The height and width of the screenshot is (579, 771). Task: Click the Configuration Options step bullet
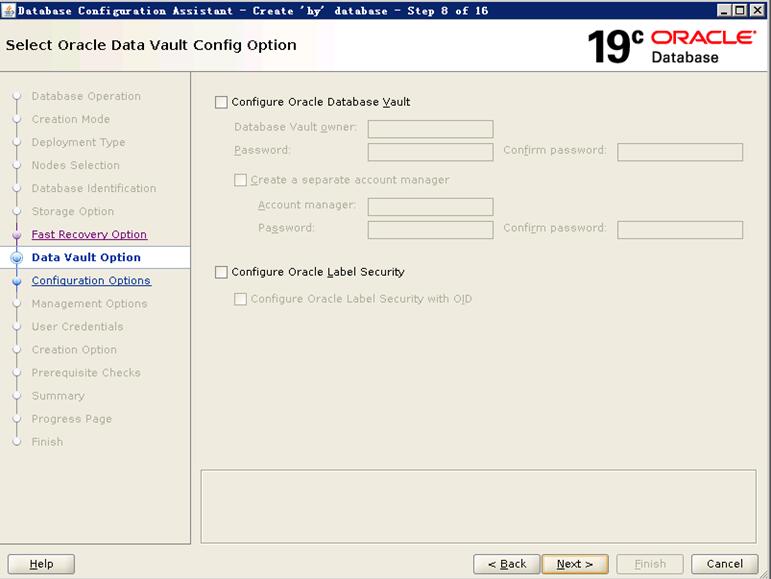(x=17, y=281)
